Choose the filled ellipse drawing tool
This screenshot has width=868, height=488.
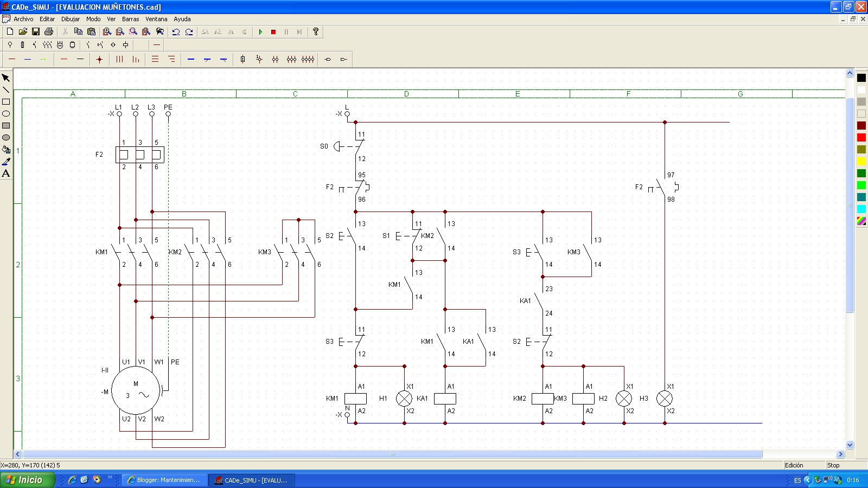[x=6, y=138]
